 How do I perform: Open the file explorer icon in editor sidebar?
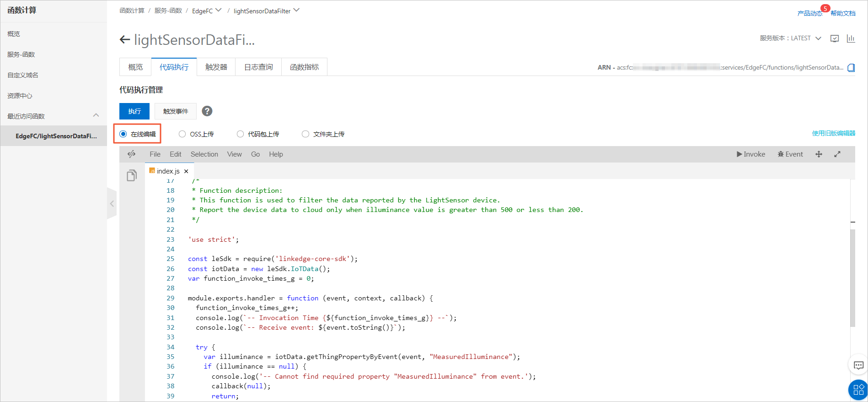[x=132, y=175]
